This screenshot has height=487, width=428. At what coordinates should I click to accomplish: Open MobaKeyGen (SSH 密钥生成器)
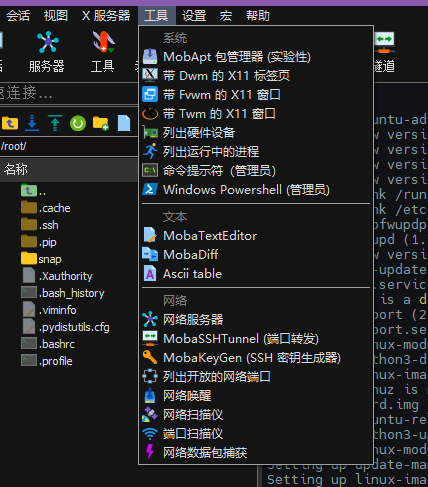pos(256,358)
